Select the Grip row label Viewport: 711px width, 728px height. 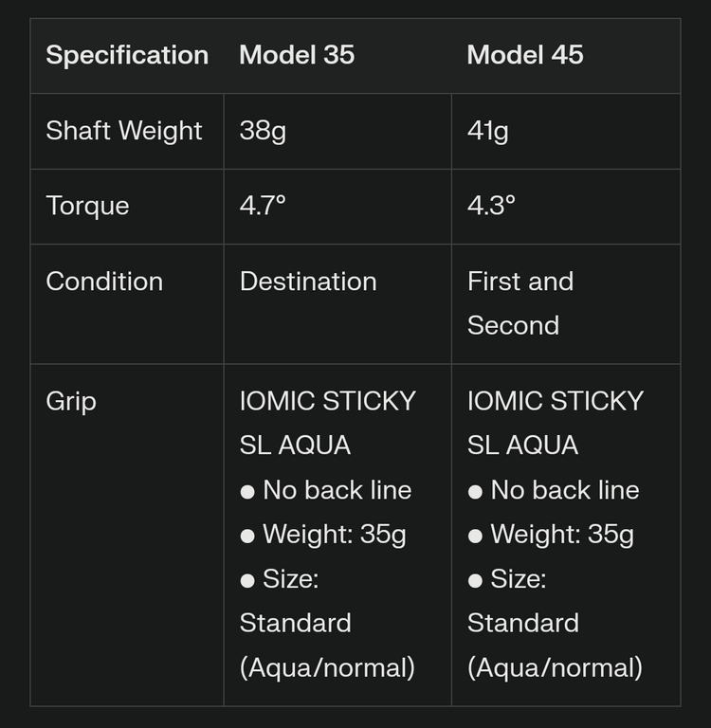coord(71,402)
